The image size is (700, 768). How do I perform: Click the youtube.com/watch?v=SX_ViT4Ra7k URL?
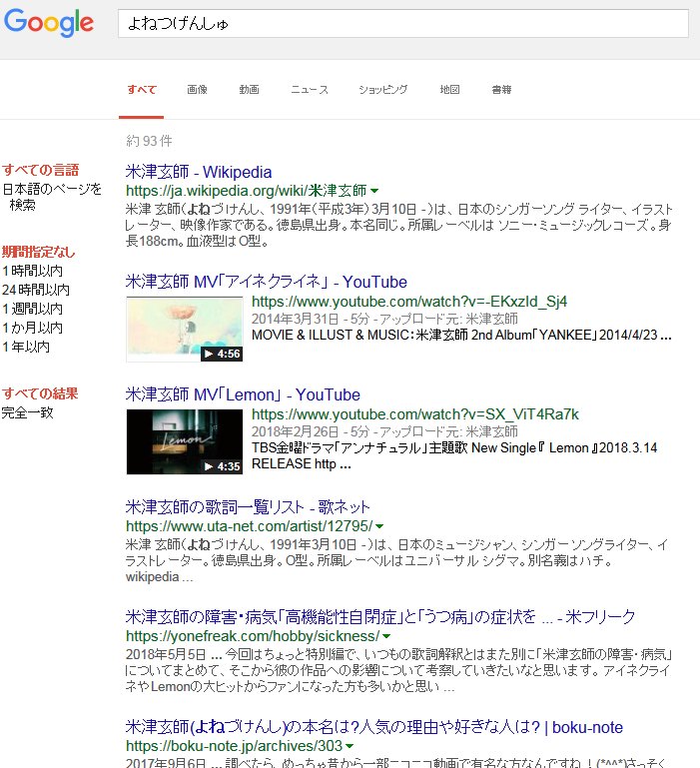click(x=414, y=414)
